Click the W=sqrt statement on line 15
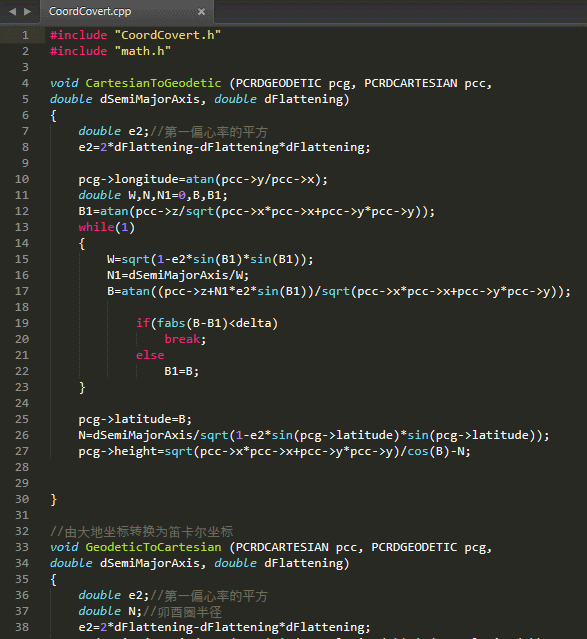 [210, 259]
